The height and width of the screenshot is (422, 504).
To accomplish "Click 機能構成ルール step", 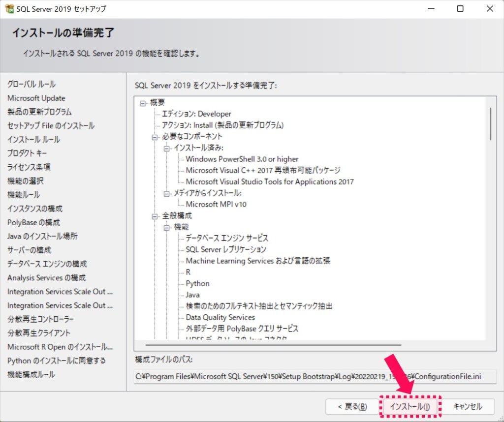I will (31, 374).
